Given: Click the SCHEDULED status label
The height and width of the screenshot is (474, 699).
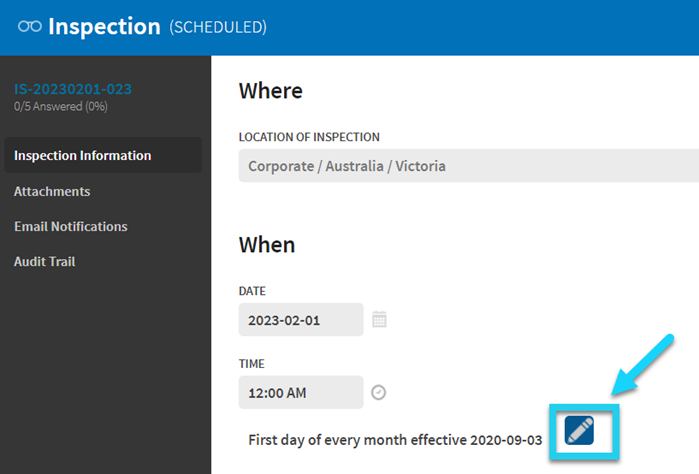Looking at the screenshot, I should (218, 27).
